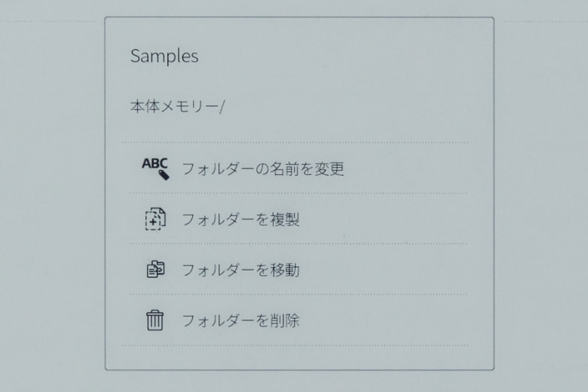
Task: Click the 本体メモリー/ path text
Action: pyautogui.click(x=177, y=107)
